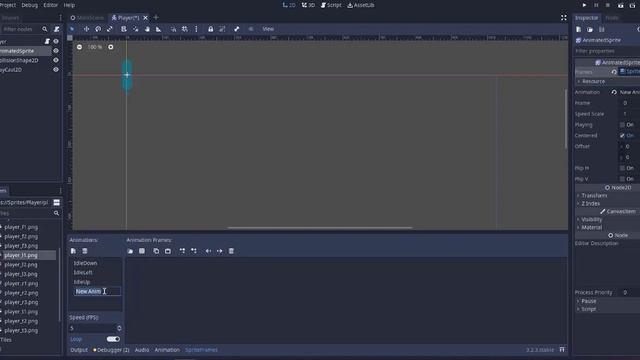This screenshot has height=360, width=640.
Task: Open the View menu in toolbar
Action: tap(268, 29)
